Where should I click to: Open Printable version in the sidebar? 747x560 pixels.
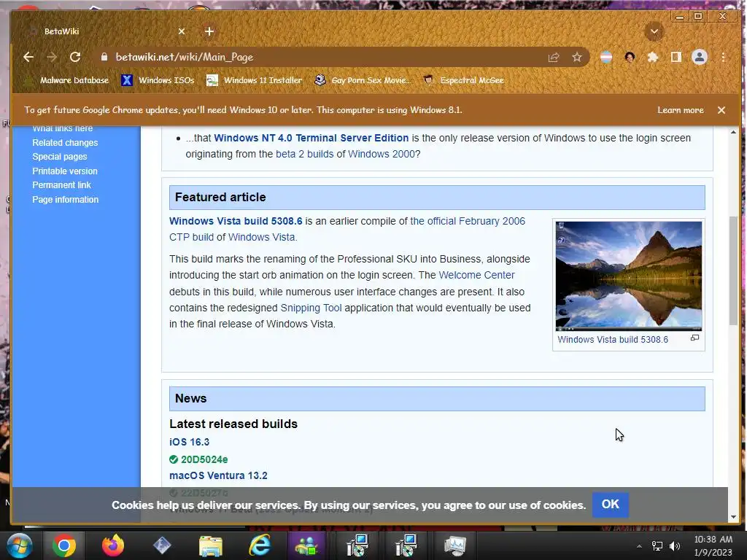point(65,171)
